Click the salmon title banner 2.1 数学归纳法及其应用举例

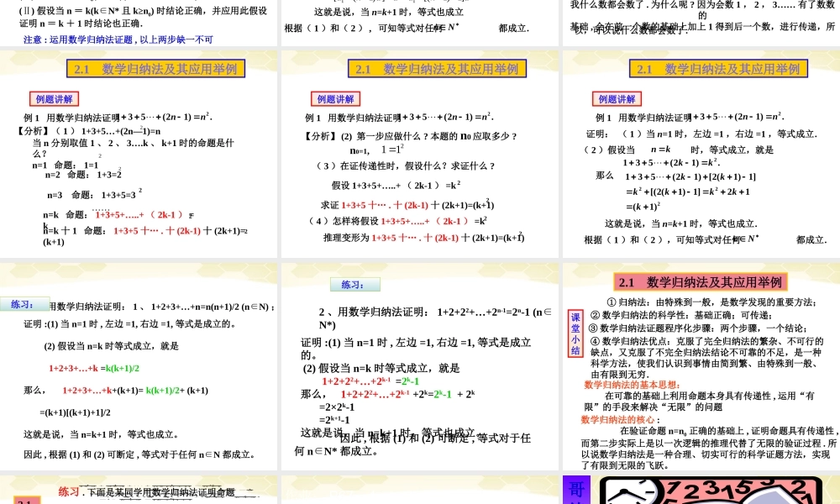point(701,282)
